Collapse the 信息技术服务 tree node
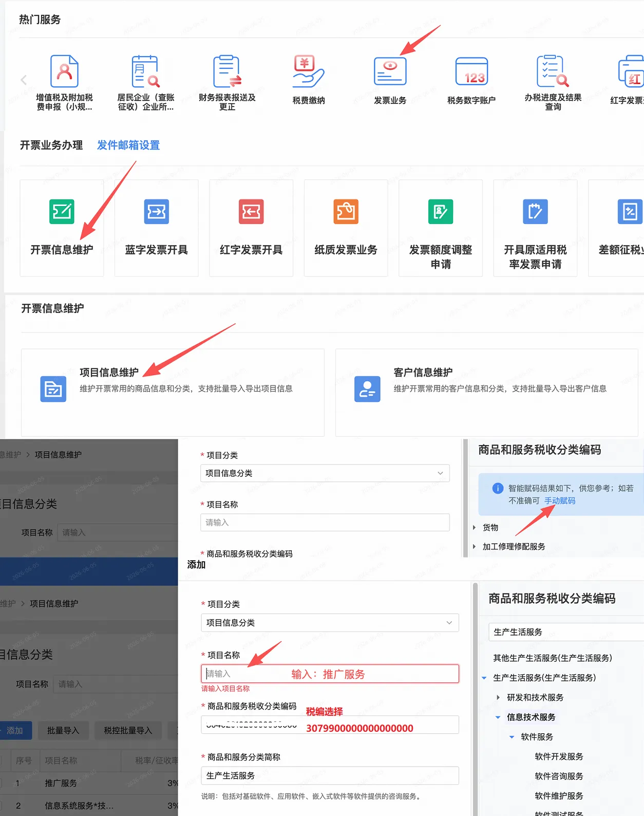Screen dimensions: 644x816 coord(498,717)
